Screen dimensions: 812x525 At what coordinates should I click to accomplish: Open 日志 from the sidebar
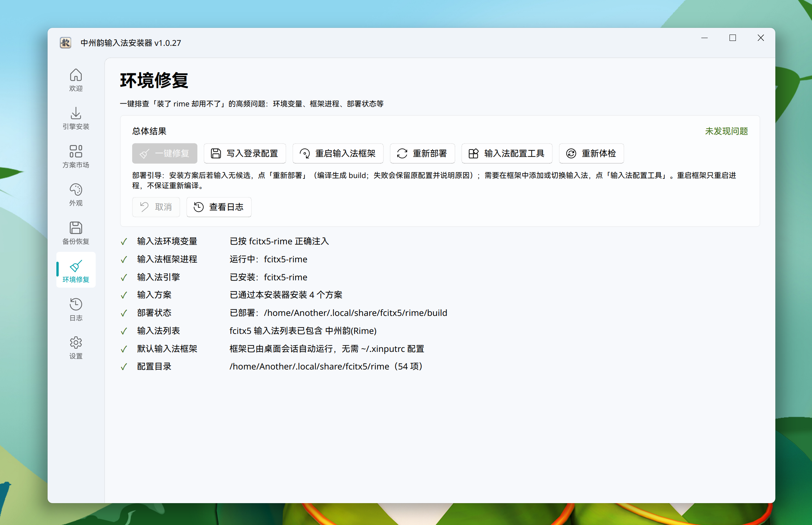(x=76, y=310)
